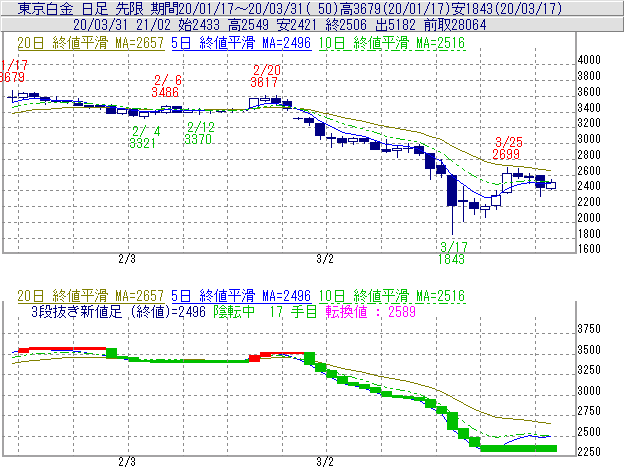Click the 3/2 date label under upper chart

click(x=325, y=259)
